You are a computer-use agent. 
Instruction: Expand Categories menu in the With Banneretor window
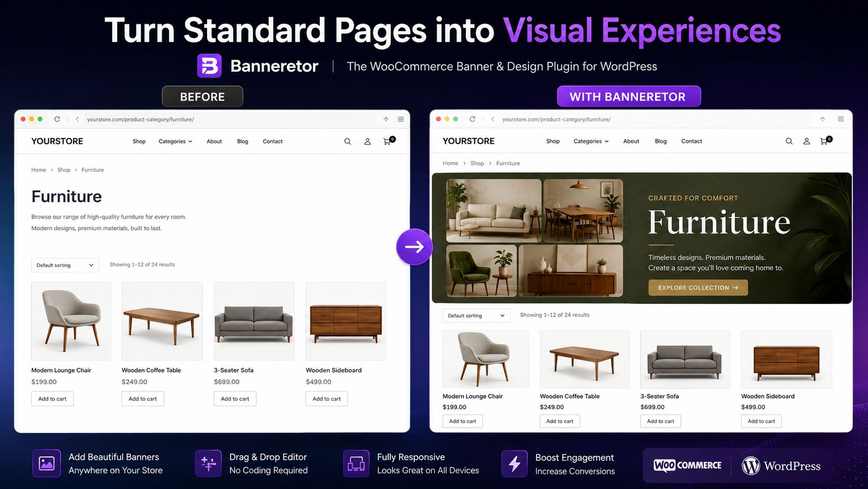pos(591,141)
